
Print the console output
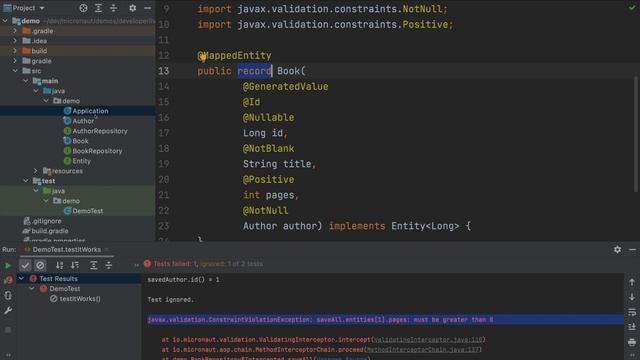click(x=632, y=342)
